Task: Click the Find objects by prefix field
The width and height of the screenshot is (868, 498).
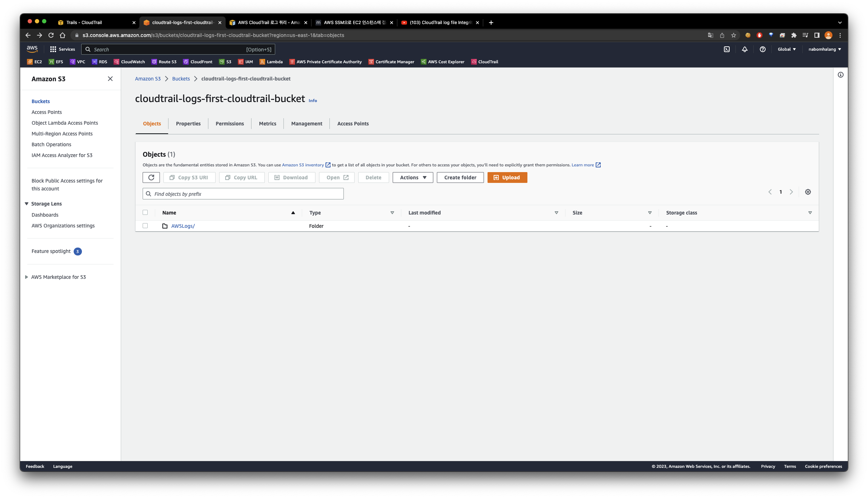Action: pos(243,194)
